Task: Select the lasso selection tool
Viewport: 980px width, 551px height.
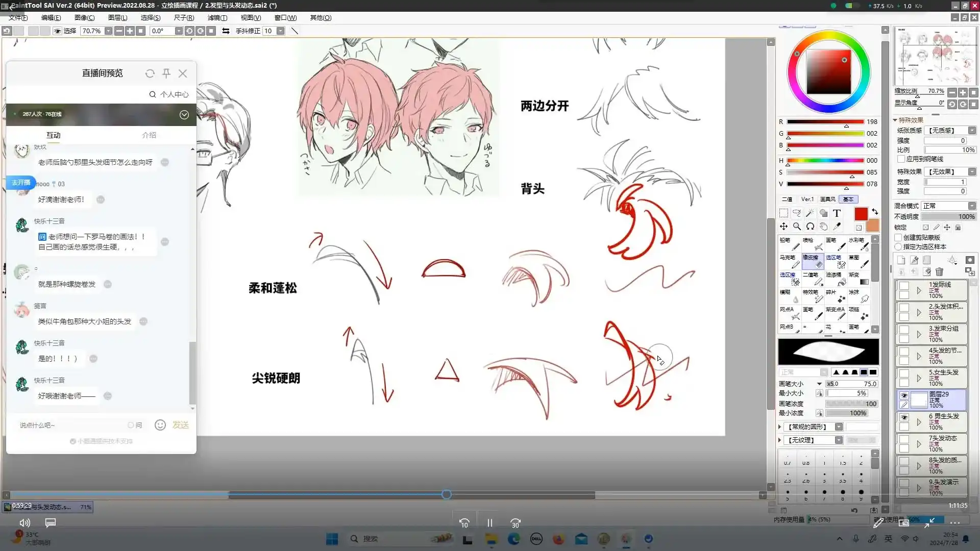Action: coord(797,213)
